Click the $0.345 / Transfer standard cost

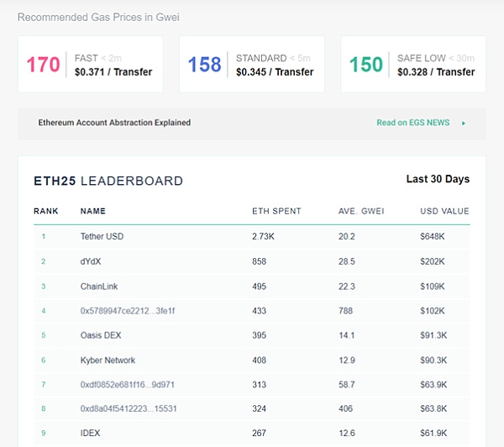point(275,72)
